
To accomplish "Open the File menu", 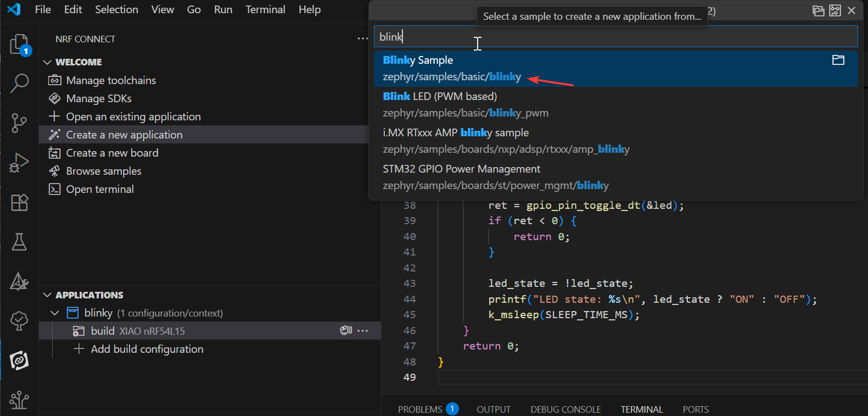I will (x=43, y=9).
